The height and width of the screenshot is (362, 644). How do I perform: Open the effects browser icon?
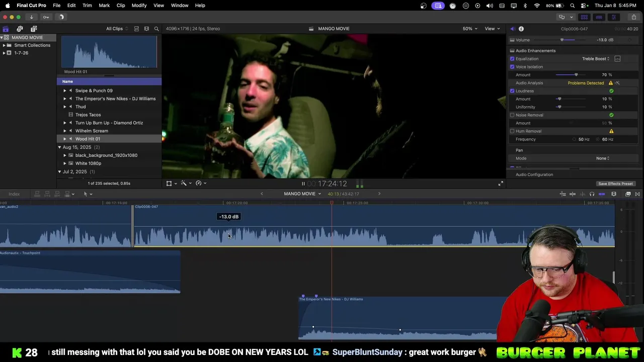click(628, 194)
